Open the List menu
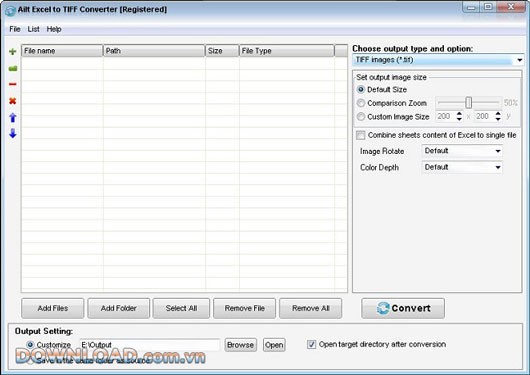530x375 pixels. [33, 29]
